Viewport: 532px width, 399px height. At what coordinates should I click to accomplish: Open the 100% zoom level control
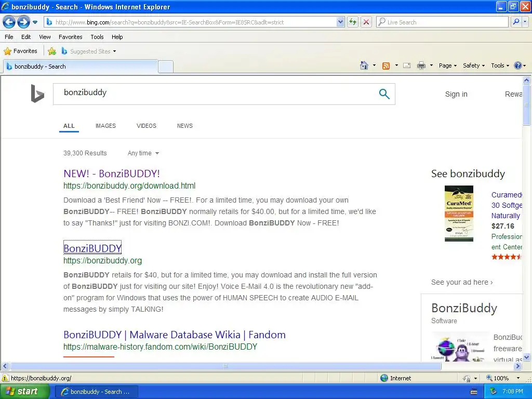coord(503,378)
